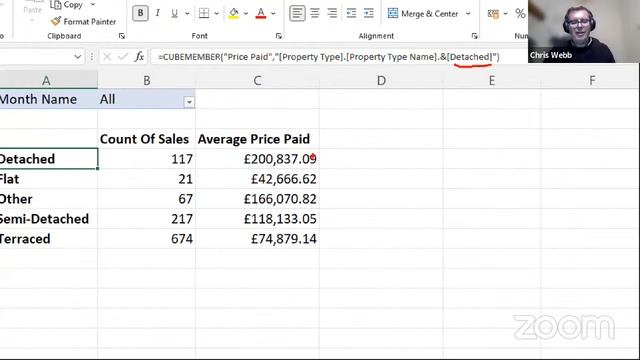The image size is (640, 360).
Task: Select the Terraced row label
Action: pos(49,239)
